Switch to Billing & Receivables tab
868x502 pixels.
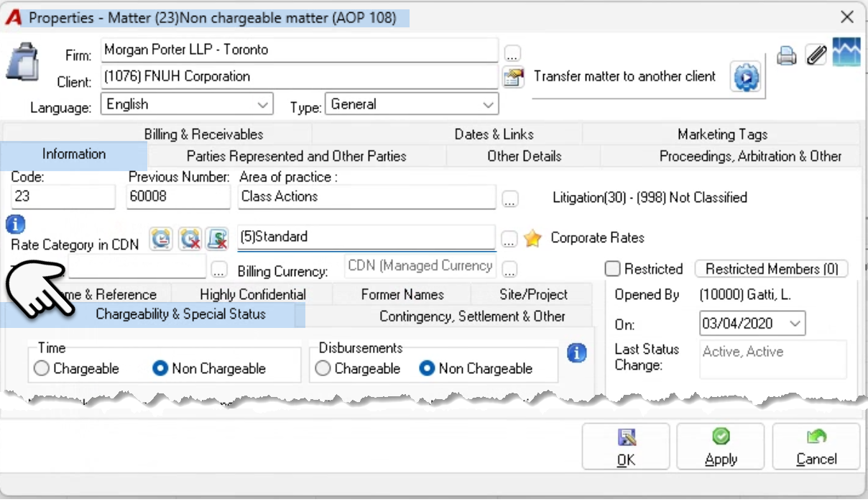point(203,134)
